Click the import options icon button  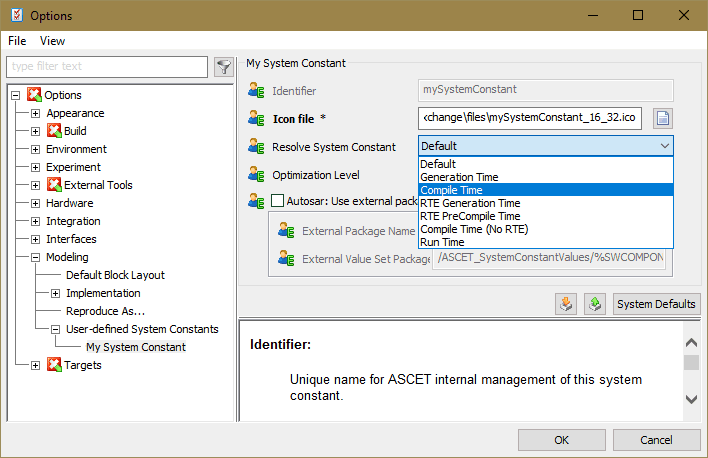click(x=566, y=304)
